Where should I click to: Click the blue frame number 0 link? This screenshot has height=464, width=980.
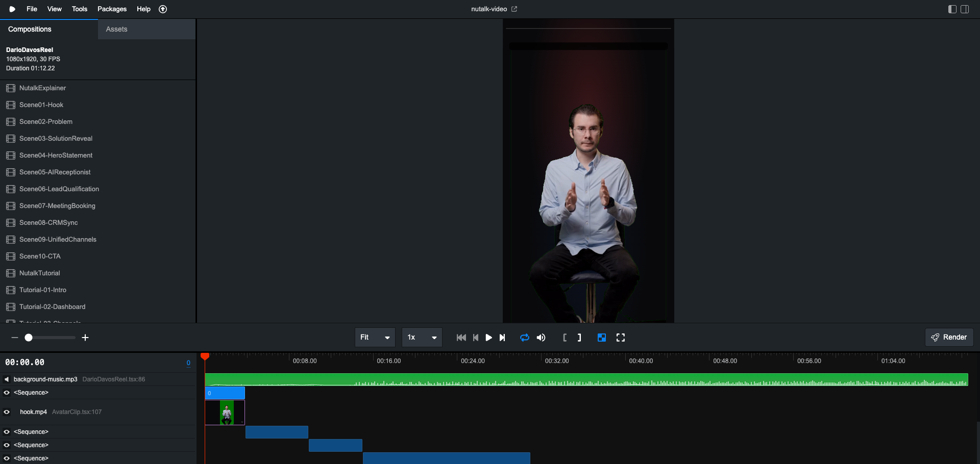[188, 363]
